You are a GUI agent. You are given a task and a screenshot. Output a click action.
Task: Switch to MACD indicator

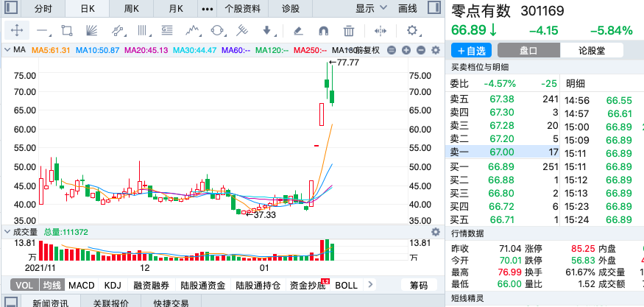pyautogui.click(x=81, y=285)
